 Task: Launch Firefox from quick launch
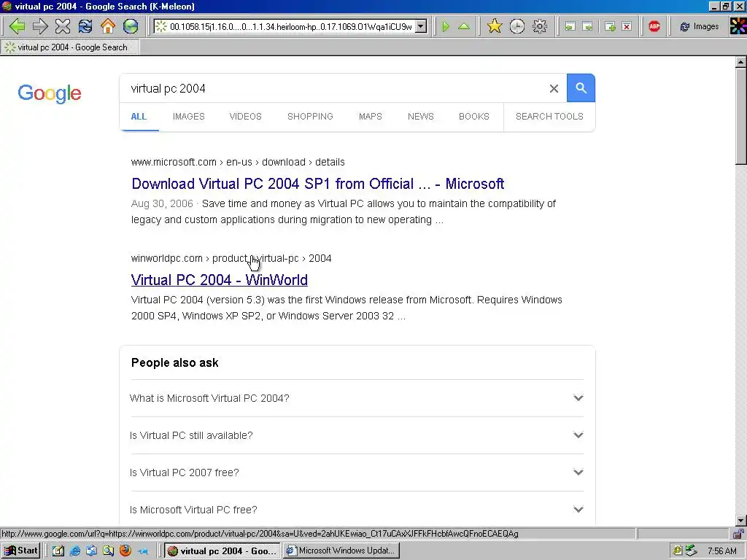[x=125, y=551]
